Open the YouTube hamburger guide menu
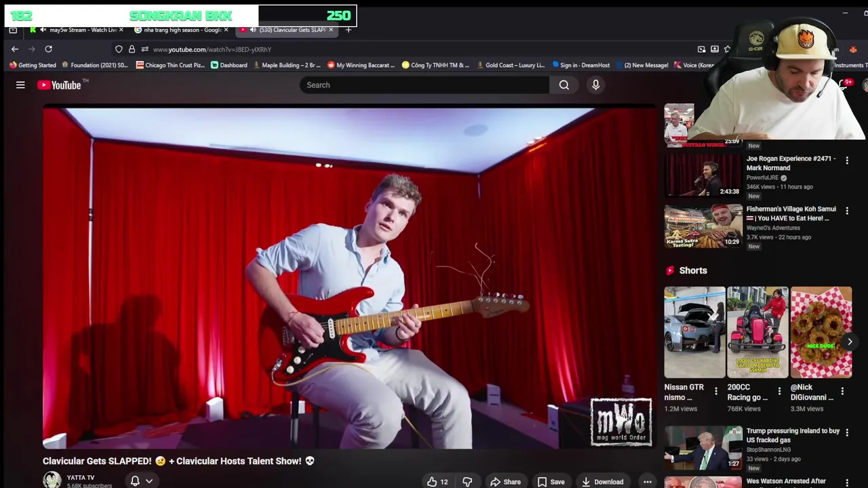 point(20,85)
